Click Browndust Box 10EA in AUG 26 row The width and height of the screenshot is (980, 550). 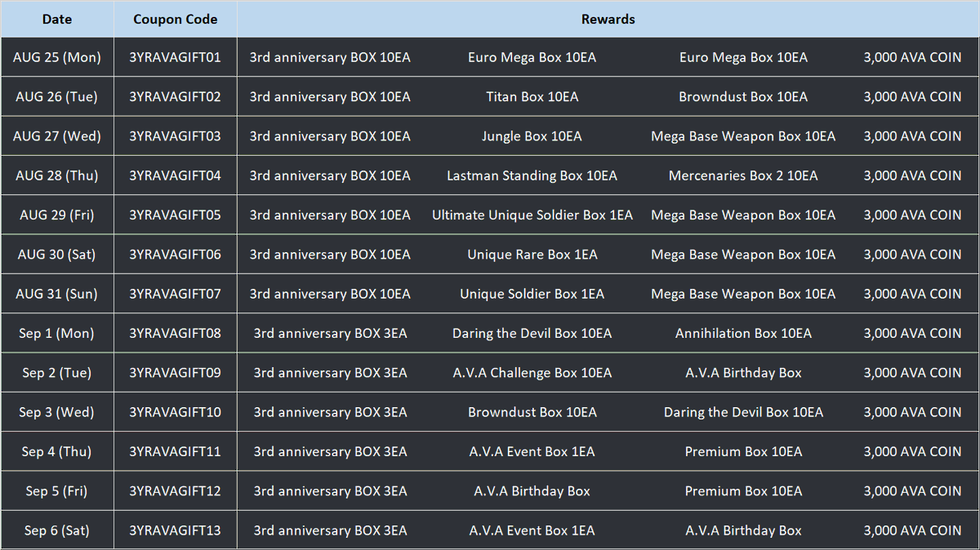tap(743, 96)
